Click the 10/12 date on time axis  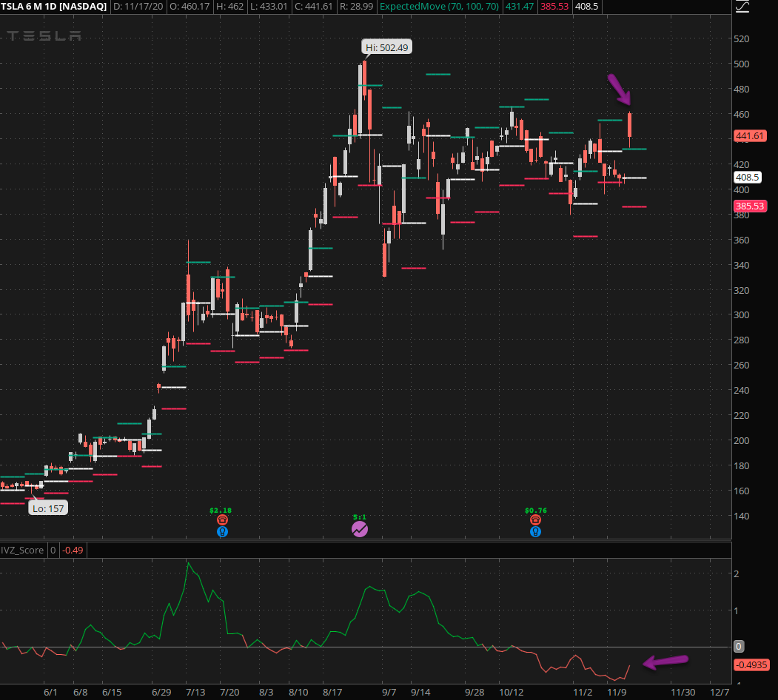tap(511, 692)
